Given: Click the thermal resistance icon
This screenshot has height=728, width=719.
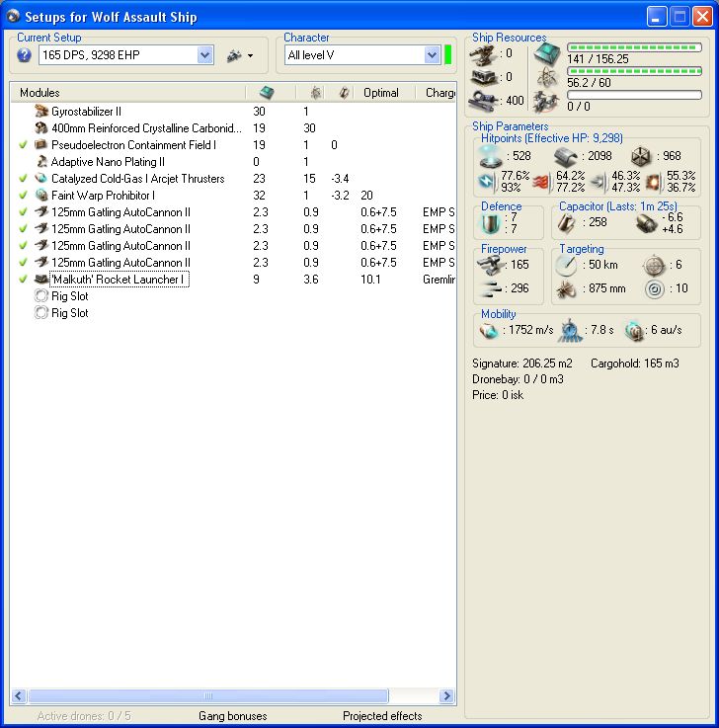Looking at the screenshot, I should point(541,182).
